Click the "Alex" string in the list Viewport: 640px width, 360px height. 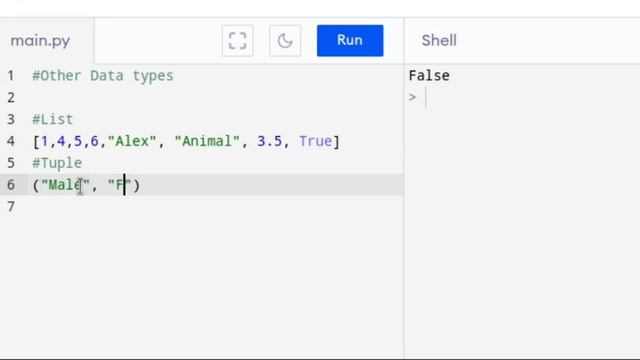click(132, 141)
